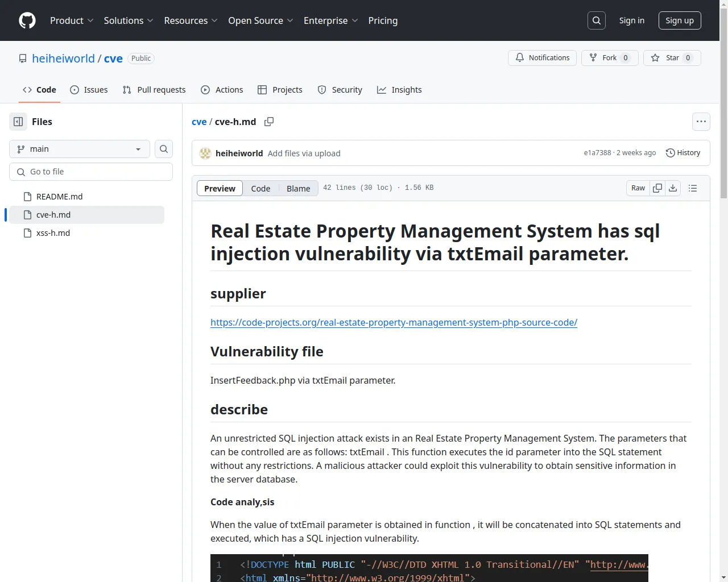Screen dimensions: 728x582
Task: Open the Pull requests tab
Action: (x=154, y=90)
